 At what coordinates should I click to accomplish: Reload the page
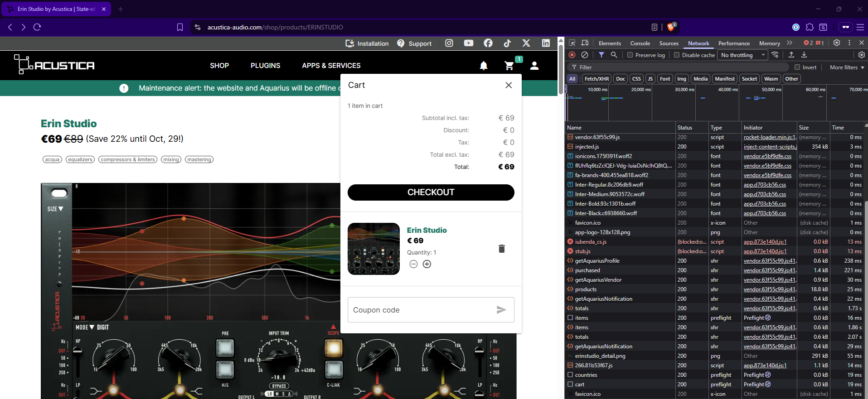point(37,27)
